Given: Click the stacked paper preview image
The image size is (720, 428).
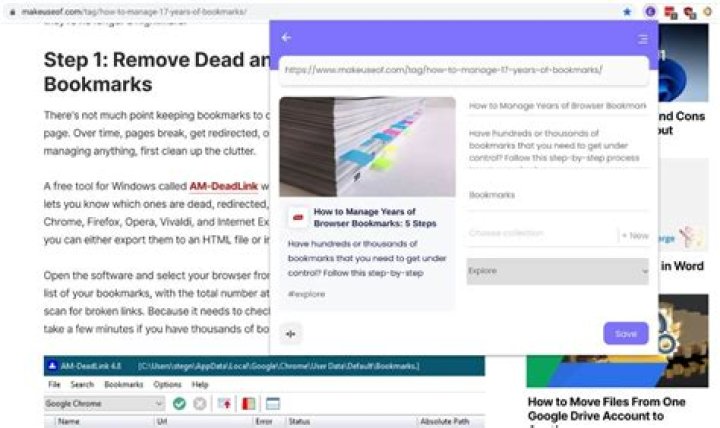Looking at the screenshot, I should 367,147.
